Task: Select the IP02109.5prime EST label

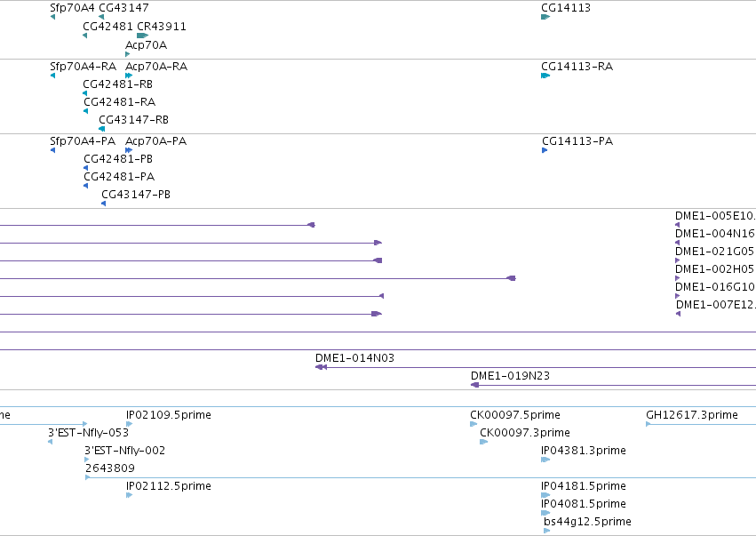Action: coord(168,415)
